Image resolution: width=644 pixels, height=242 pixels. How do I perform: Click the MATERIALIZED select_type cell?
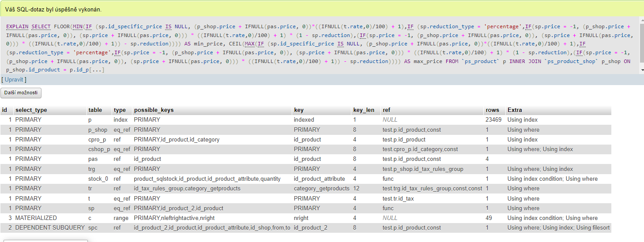tap(36, 218)
